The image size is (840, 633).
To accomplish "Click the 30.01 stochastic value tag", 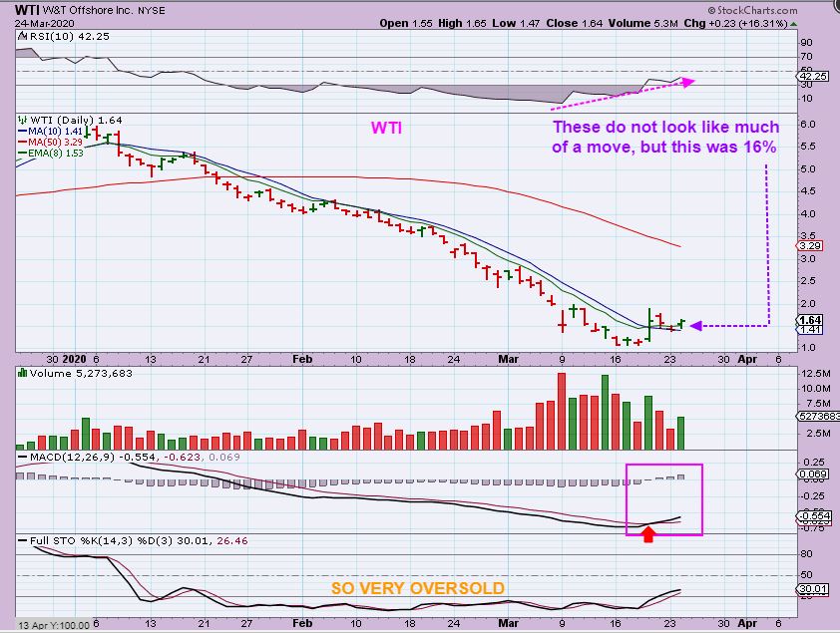I will (813, 589).
